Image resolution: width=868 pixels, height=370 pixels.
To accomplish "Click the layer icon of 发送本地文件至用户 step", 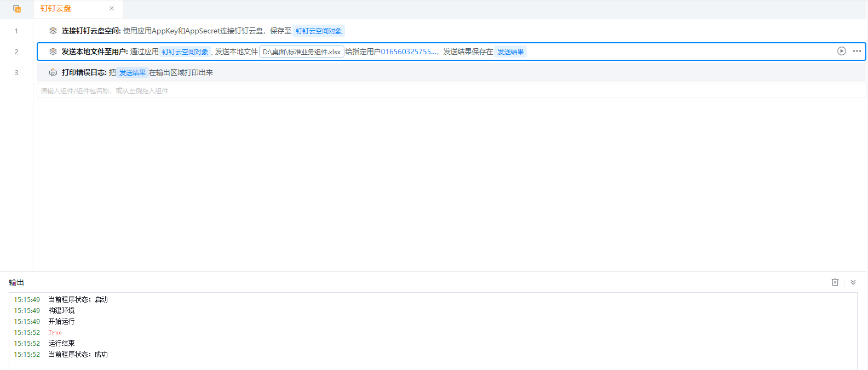I will 53,52.
